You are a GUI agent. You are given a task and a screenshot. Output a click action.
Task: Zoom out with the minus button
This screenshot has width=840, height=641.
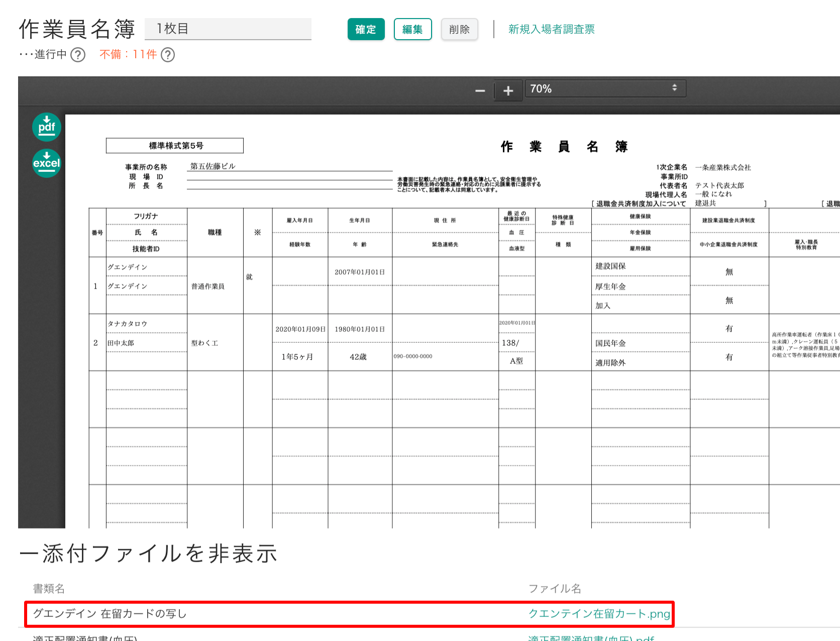point(480,91)
